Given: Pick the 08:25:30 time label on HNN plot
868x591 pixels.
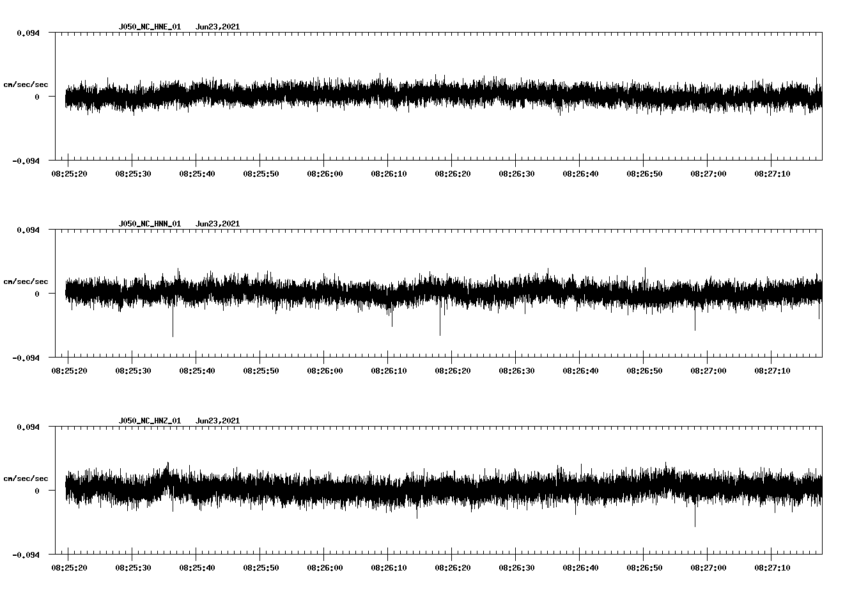Looking at the screenshot, I should (x=133, y=371).
